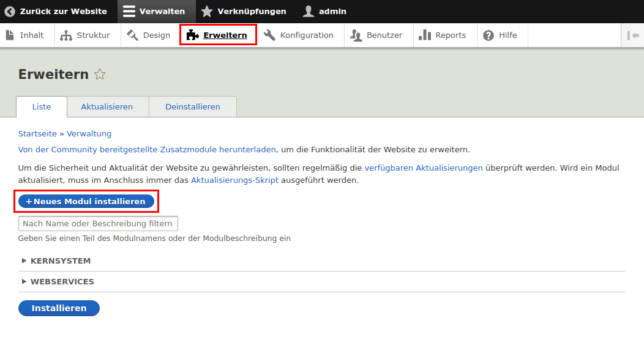Expand the KERNSYSTEM module group
This screenshot has width=644, height=337.
point(61,261)
